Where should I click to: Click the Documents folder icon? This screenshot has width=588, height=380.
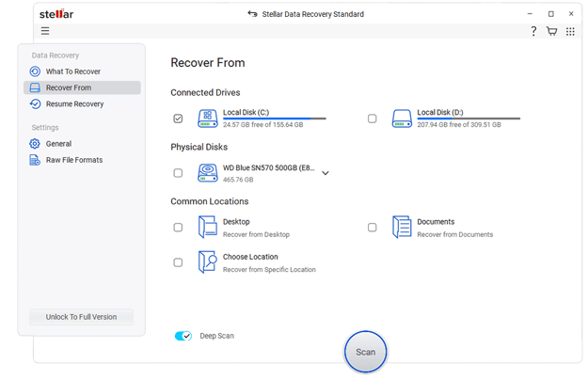click(x=402, y=227)
